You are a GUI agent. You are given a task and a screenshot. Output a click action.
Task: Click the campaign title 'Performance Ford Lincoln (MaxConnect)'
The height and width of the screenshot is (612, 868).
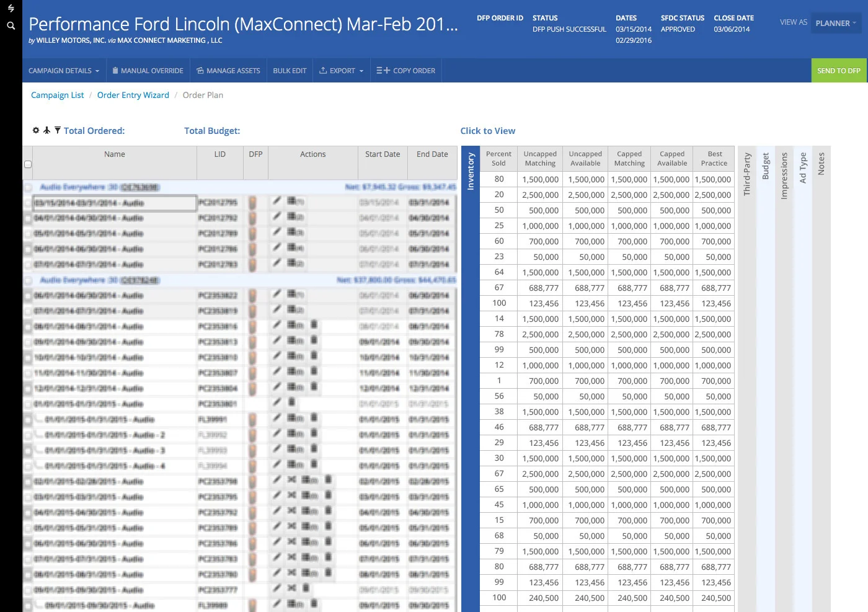[244, 24]
